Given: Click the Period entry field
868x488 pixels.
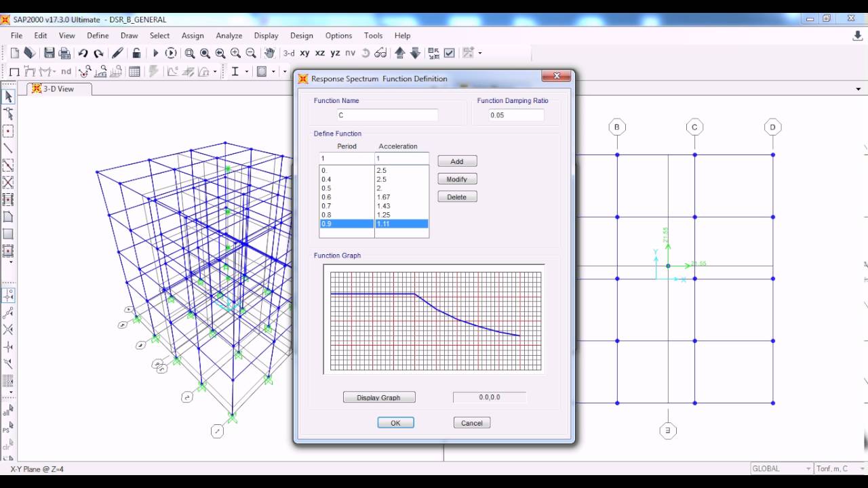Looking at the screenshot, I should (x=347, y=158).
